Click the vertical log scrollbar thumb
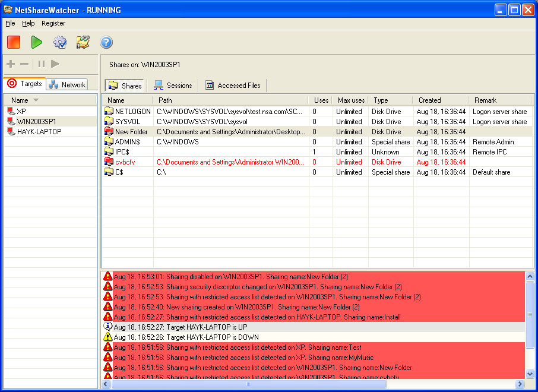538x392 pixels. coord(530,315)
